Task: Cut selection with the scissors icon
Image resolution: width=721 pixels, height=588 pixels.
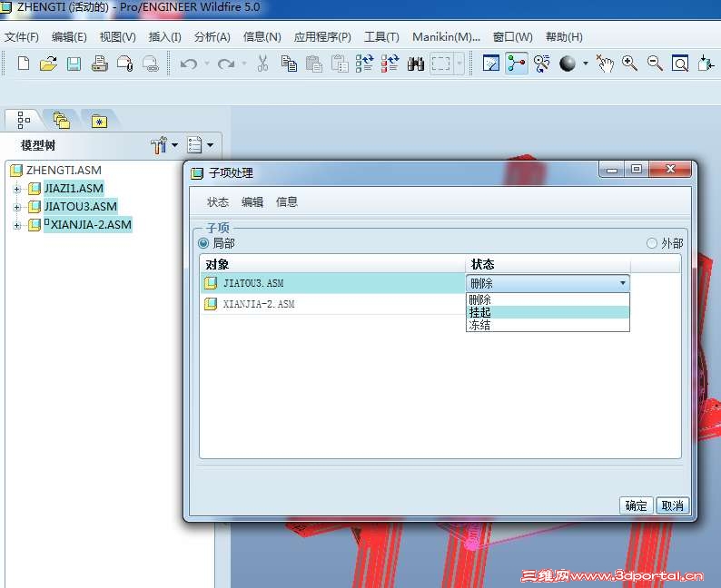Action: click(x=262, y=64)
